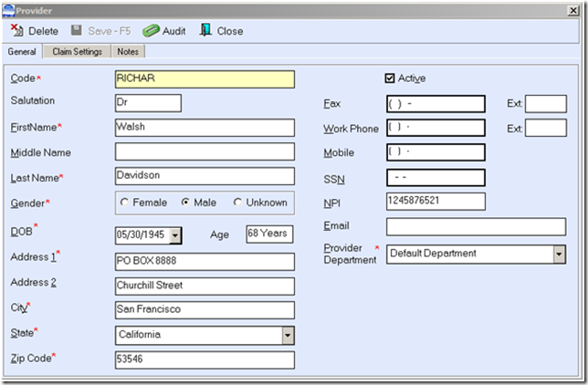
Task: Click the empty Email field
Action: tap(477, 227)
